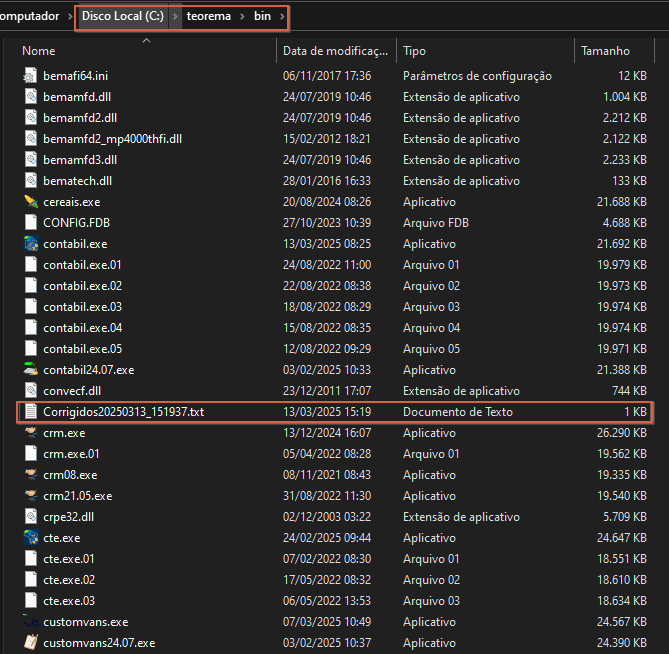Click the crm.exe.01 file icon

coord(30,454)
